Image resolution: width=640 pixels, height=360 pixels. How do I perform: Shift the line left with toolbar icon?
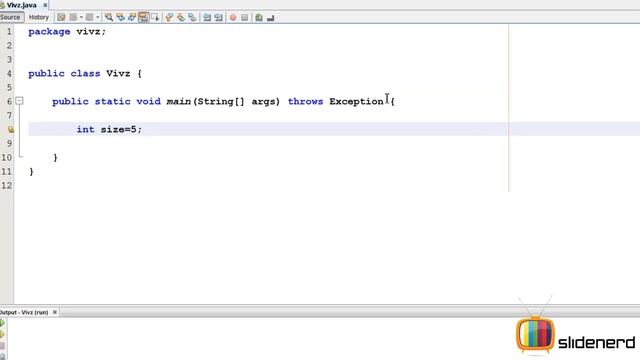[207, 17]
